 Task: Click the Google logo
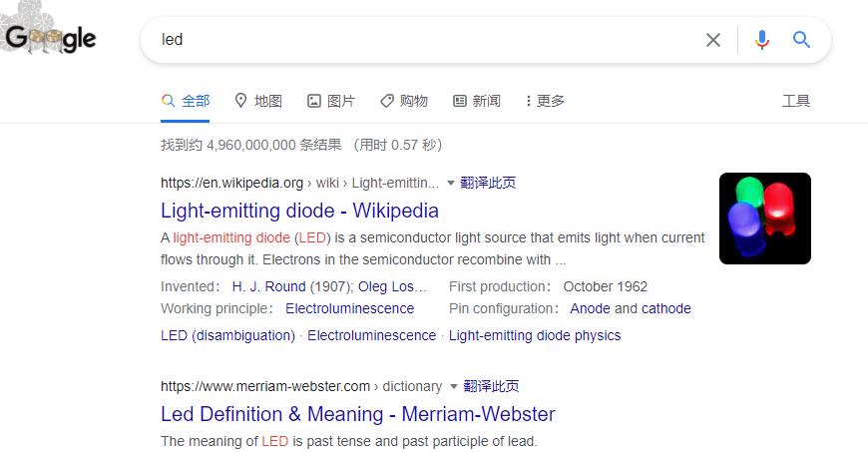(x=52, y=39)
